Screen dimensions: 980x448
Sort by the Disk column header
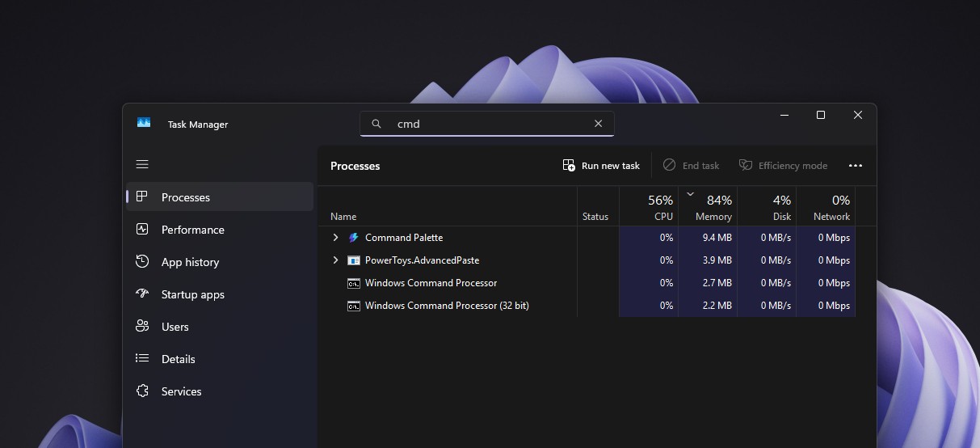pyautogui.click(x=767, y=207)
